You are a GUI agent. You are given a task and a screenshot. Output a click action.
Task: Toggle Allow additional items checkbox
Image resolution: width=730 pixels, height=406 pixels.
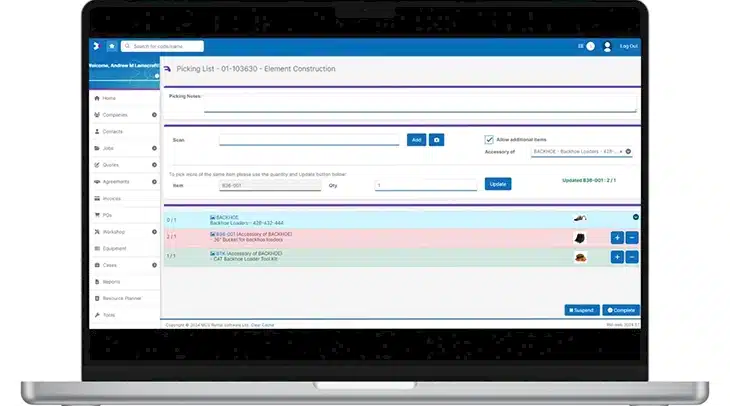489,140
